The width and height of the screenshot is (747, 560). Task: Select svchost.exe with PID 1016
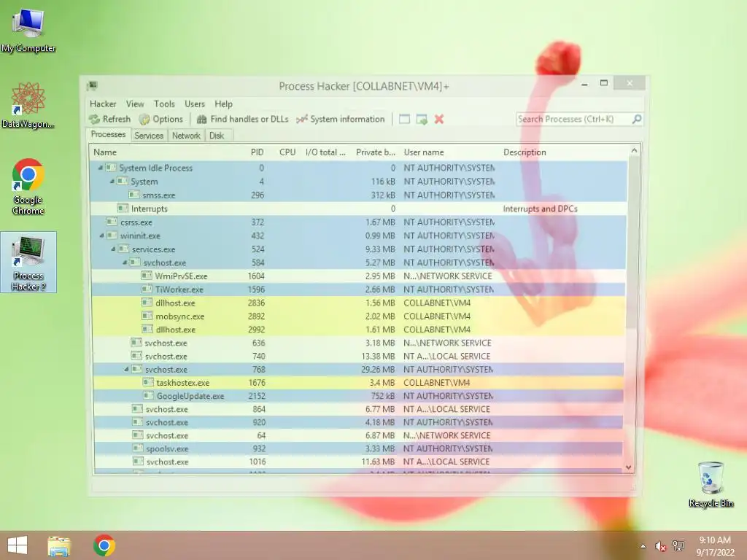358,462
